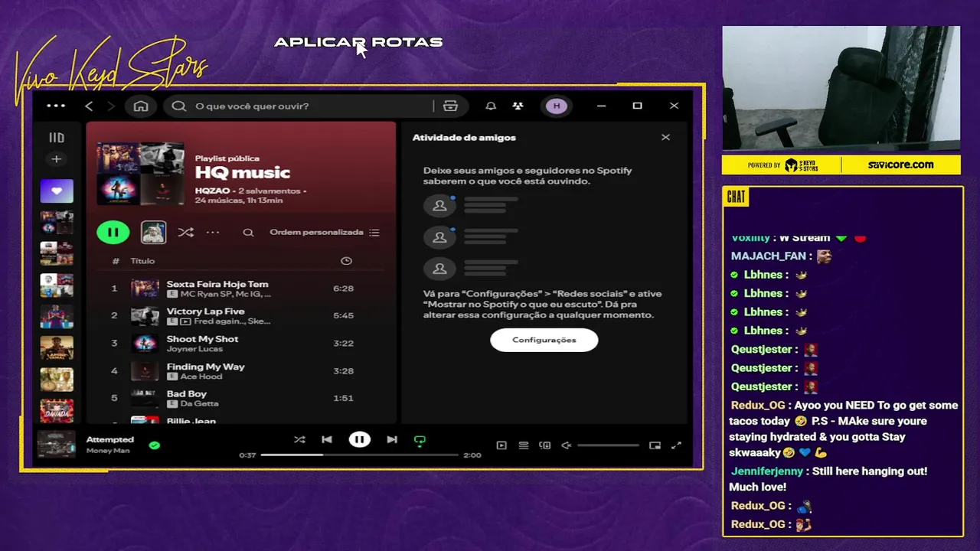
Task: Go back with the left arrow
Action: coord(89,106)
